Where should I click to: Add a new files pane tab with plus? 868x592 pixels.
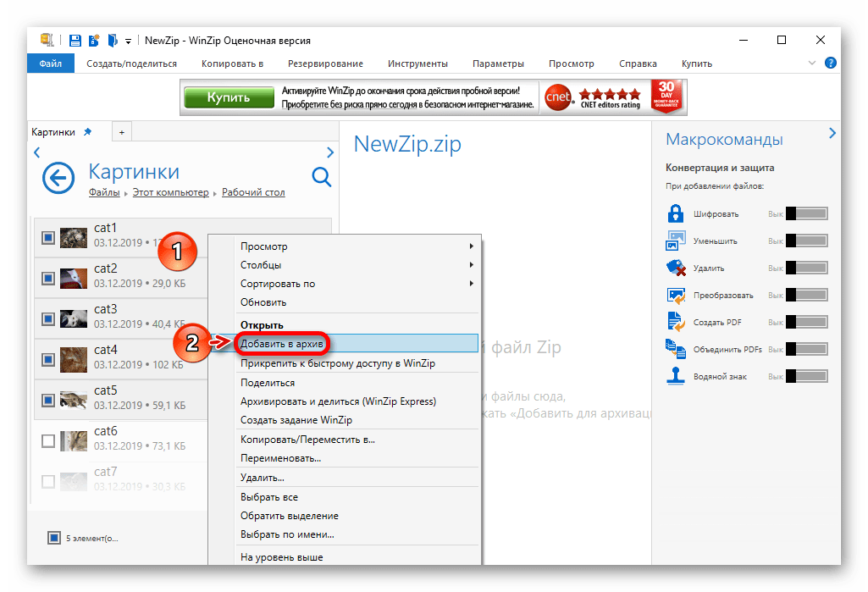coord(122,132)
